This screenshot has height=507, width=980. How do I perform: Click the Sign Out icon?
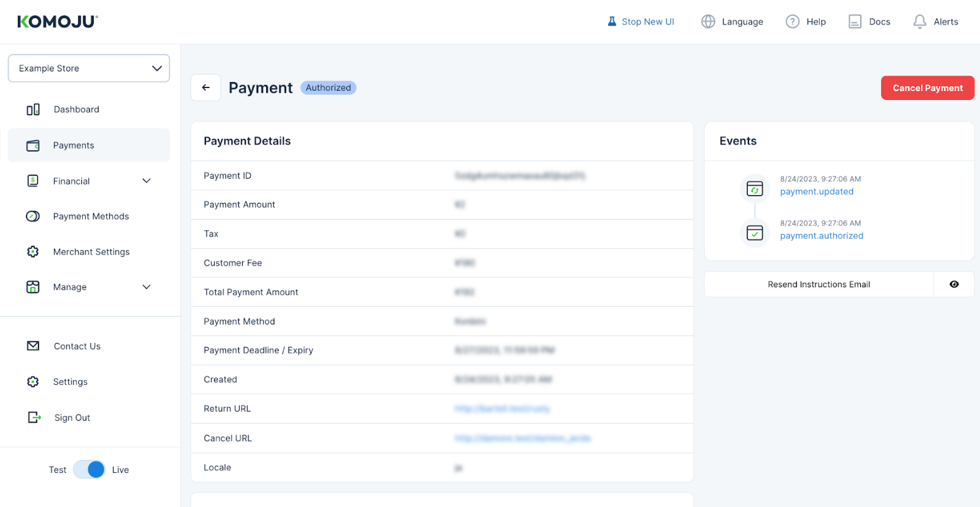(34, 418)
